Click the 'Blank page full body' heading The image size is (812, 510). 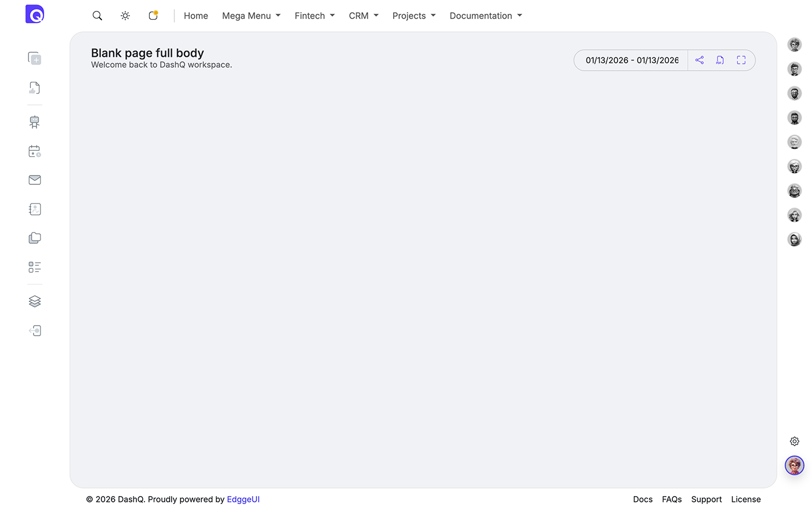pyautogui.click(x=147, y=53)
